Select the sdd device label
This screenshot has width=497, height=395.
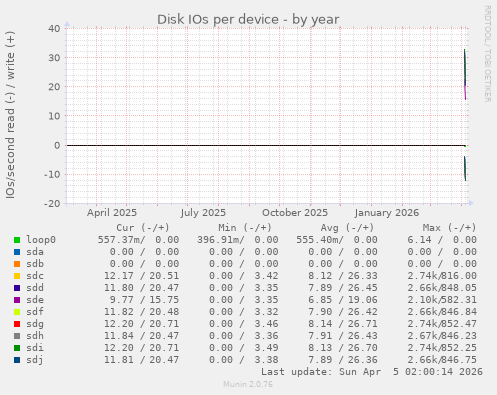pyautogui.click(x=35, y=288)
